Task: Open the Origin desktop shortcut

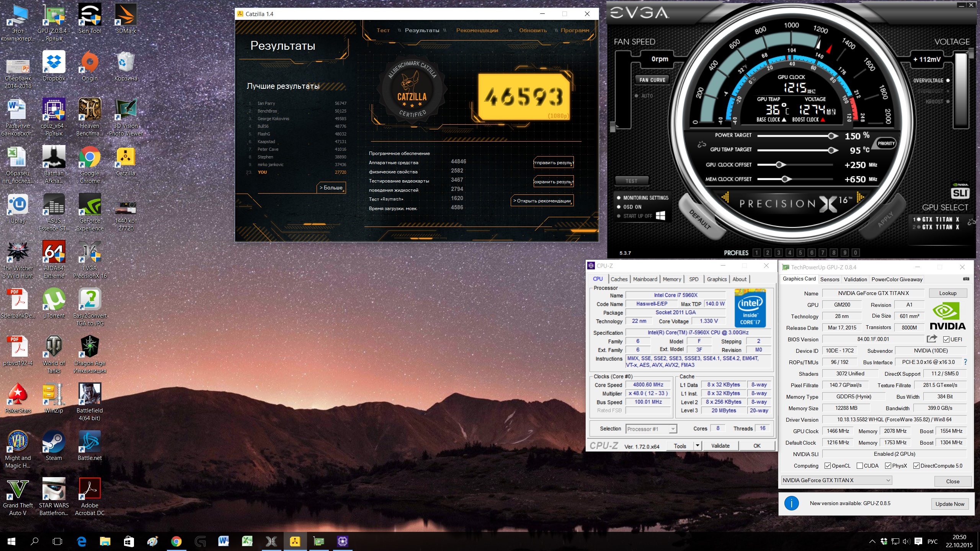Action: [x=90, y=66]
